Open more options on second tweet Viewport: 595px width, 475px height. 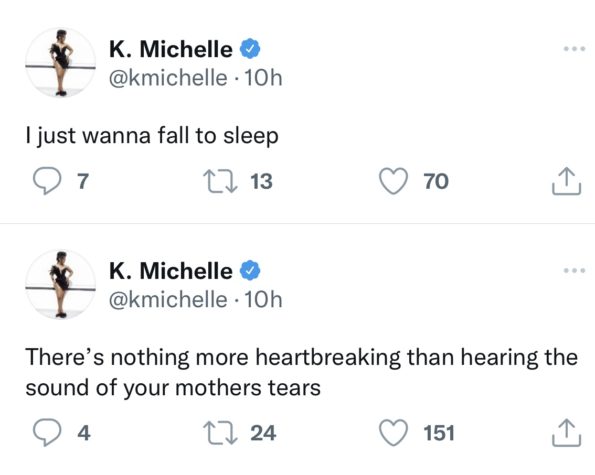[574, 271]
